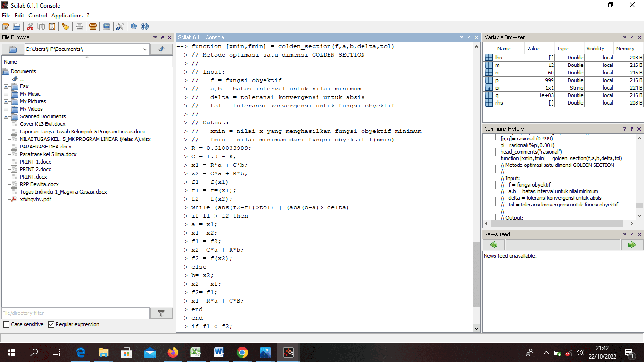
Task: Go to parent directory in File Browser
Action: point(162,49)
